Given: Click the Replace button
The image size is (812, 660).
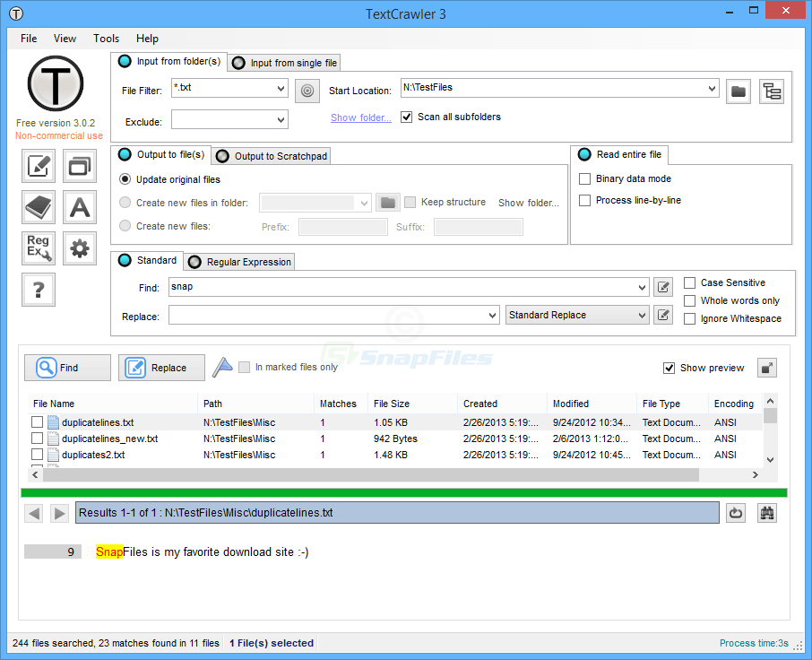Looking at the screenshot, I should [161, 368].
